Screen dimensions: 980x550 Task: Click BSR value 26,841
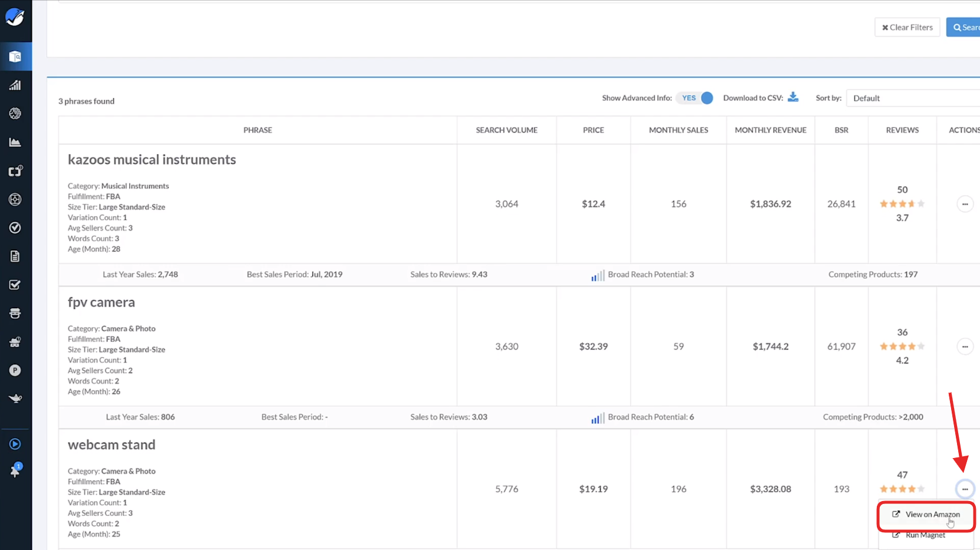pos(842,204)
